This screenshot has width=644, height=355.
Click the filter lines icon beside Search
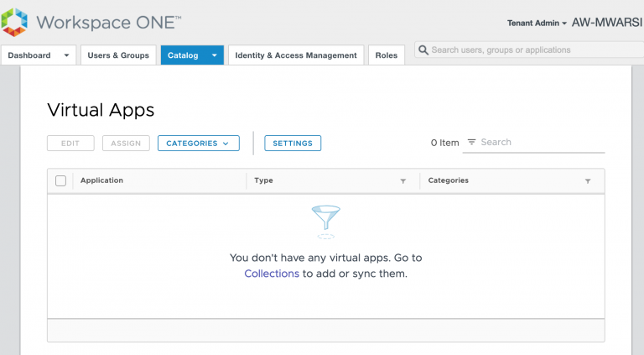point(471,142)
